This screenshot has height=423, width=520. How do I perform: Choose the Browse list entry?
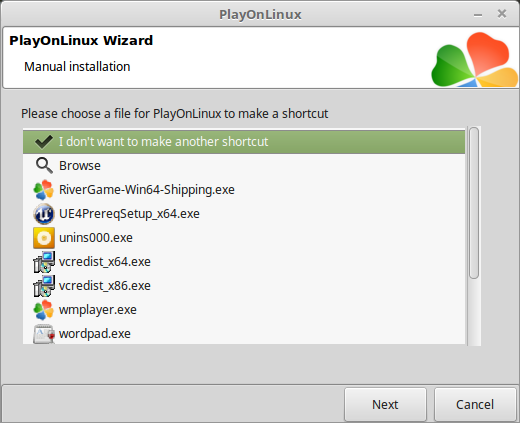(244, 166)
